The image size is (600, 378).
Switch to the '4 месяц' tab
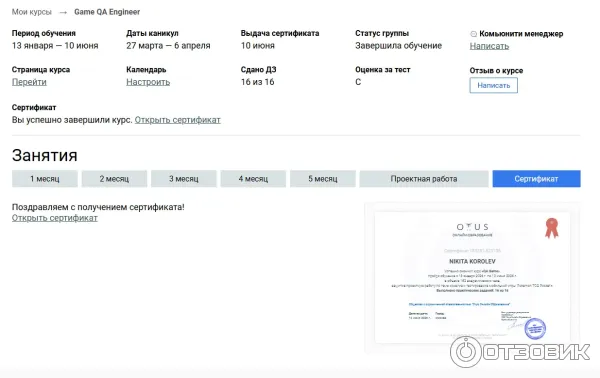(x=253, y=179)
